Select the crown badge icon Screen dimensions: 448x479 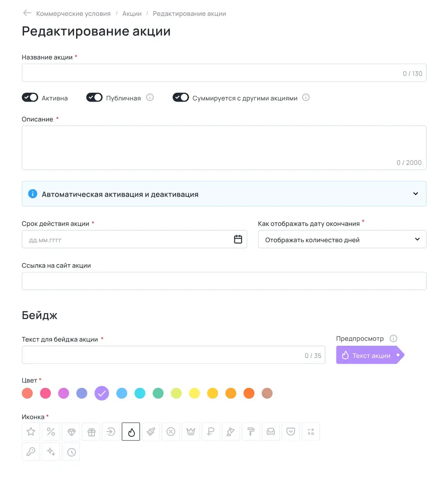191,431
